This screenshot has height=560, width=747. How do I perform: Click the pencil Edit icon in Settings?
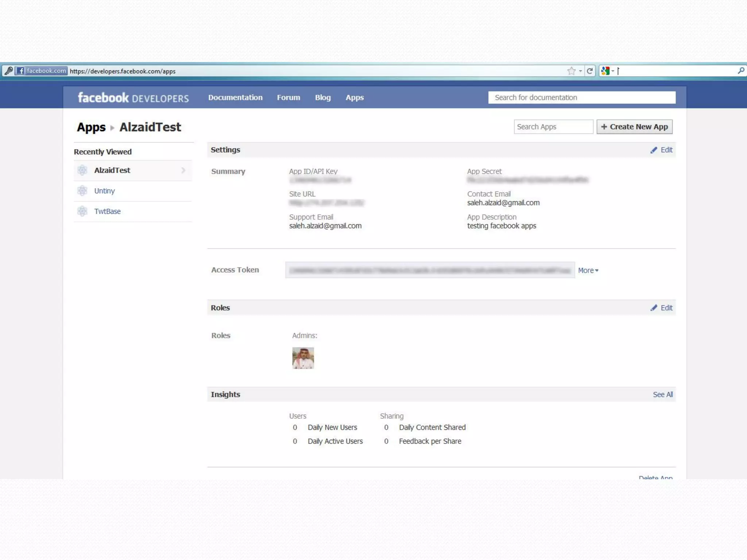point(654,150)
